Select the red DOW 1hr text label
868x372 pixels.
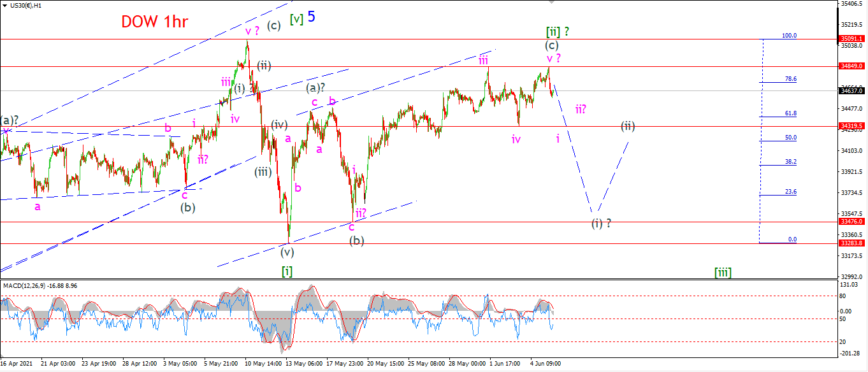(155, 22)
